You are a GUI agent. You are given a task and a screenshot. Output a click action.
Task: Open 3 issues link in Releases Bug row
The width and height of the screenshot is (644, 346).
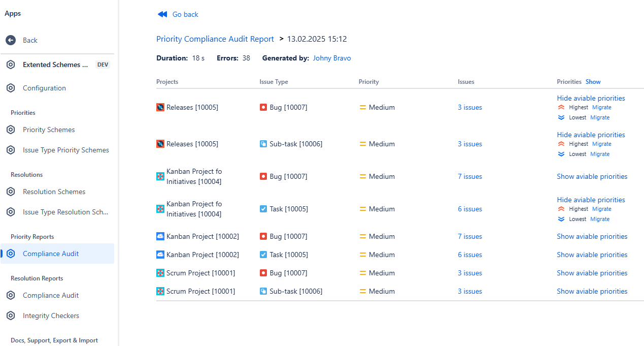point(470,107)
